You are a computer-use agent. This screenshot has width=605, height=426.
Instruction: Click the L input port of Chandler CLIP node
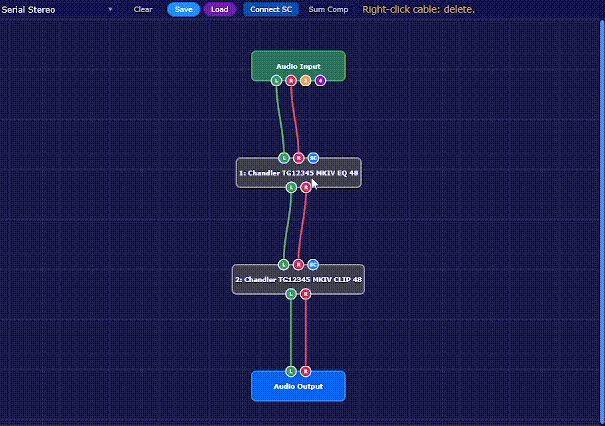(x=284, y=265)
